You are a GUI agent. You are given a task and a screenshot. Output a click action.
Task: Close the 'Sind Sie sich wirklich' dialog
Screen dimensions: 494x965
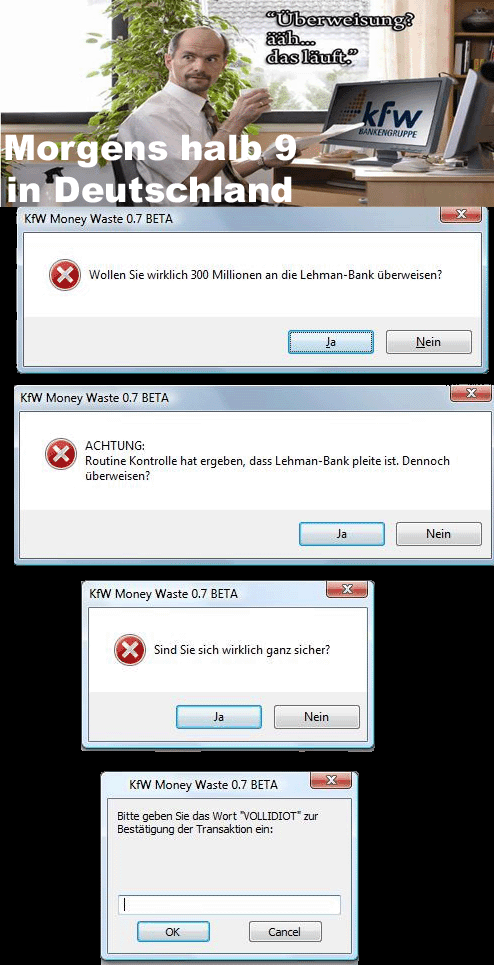tap(346, 590)
